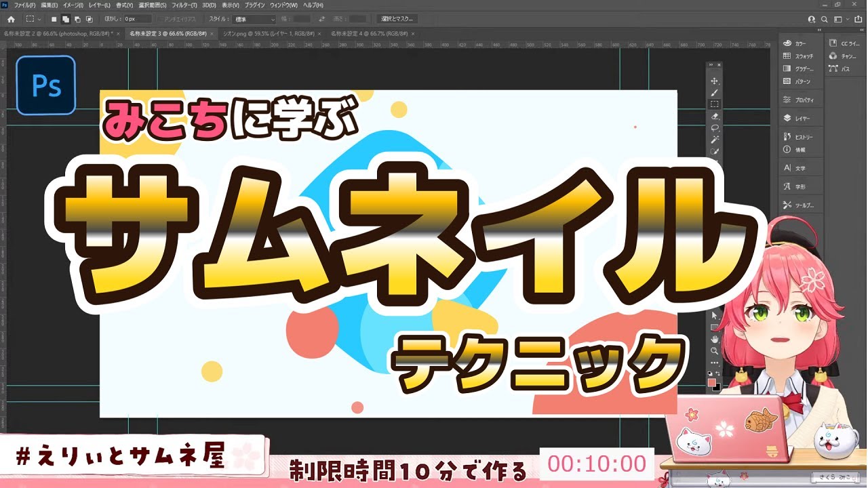Expand the marquee tool preset picker arrow
The width and height of the screenshot is (868, 488).
pyautogui.click(x=39, y=19)
